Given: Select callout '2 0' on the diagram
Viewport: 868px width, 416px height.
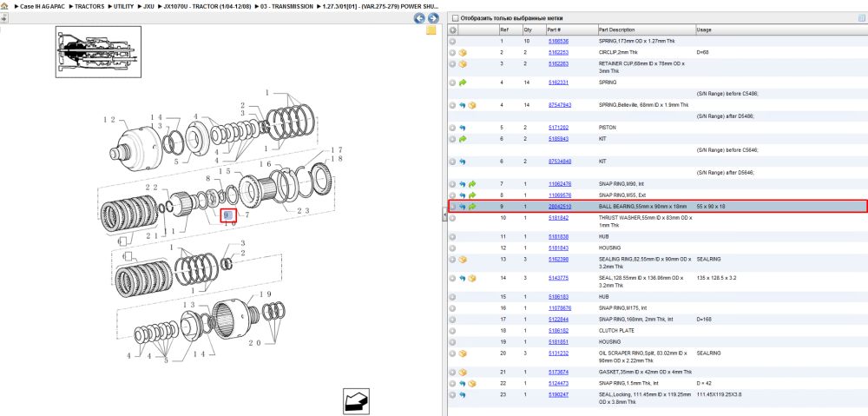Looking at the screenshot, I should click(x=254, y=343).
